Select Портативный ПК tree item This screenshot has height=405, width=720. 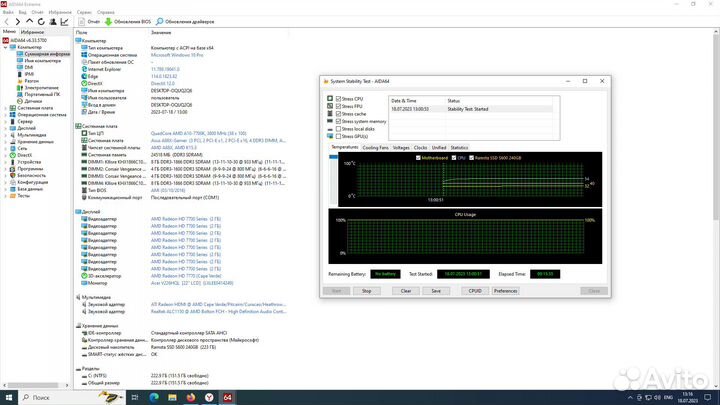coord(42,94)
